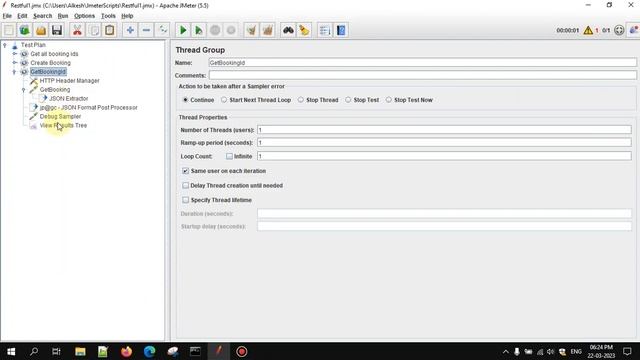Viewport: 640px width, 360px height.
Task: Select the JSON Extractor element
Action: click(x=68, y=99)
